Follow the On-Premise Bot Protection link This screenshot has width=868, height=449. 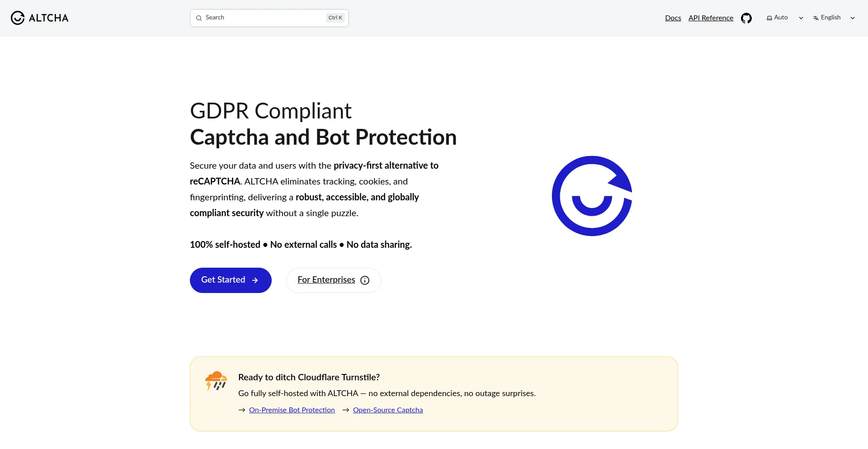tap(292, 410)
